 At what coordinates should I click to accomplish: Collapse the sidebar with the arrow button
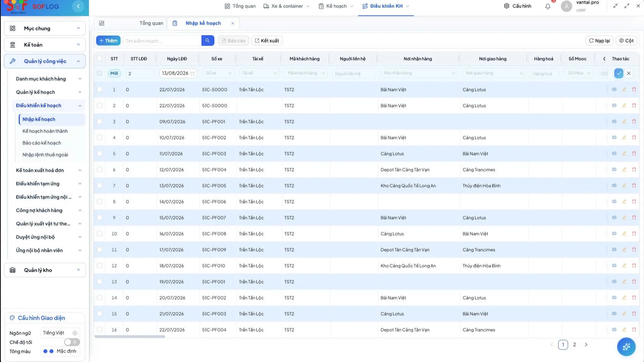(x=78, y=6)
